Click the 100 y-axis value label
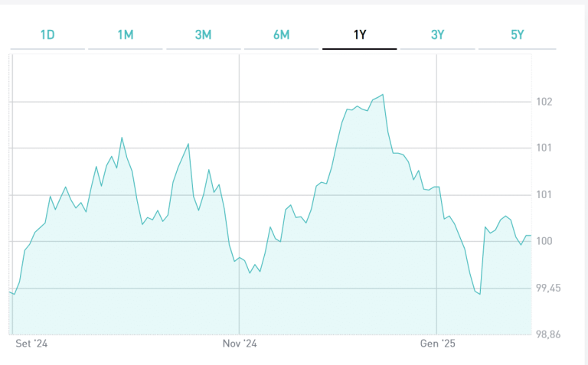The height and width of the screenshot is (365, 588). 544,242
